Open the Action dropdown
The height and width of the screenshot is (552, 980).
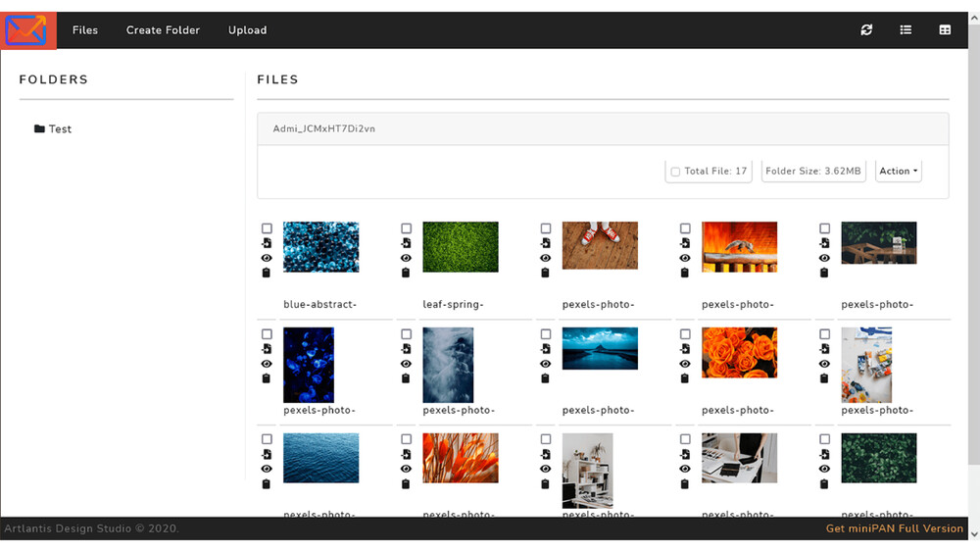[898, 171]
